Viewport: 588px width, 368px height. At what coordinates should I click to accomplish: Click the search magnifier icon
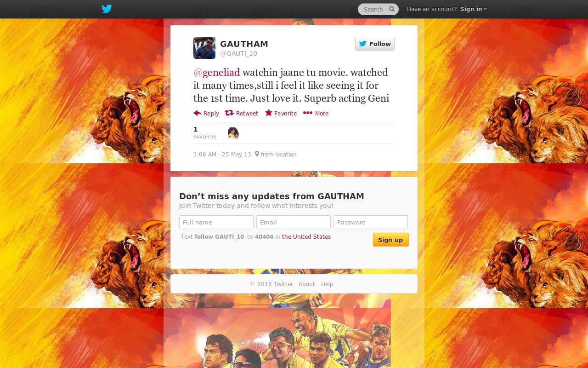[392, 9]
